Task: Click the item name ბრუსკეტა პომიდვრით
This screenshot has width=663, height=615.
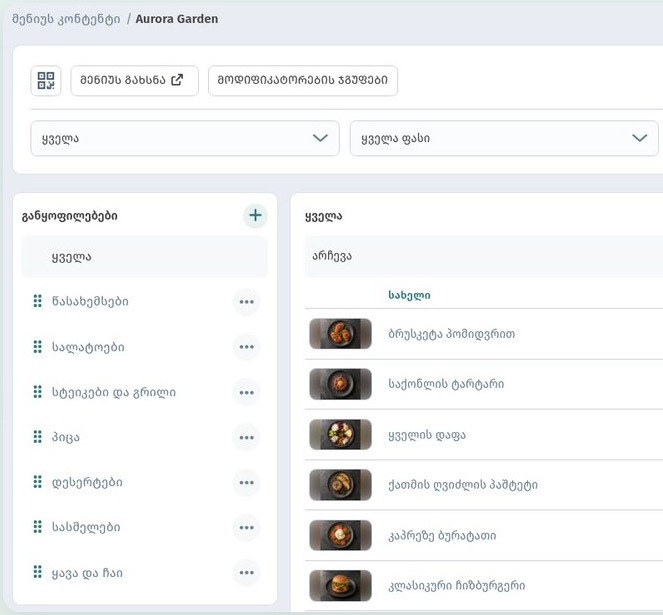Action: pyautogui.click(x=452, y=334)
